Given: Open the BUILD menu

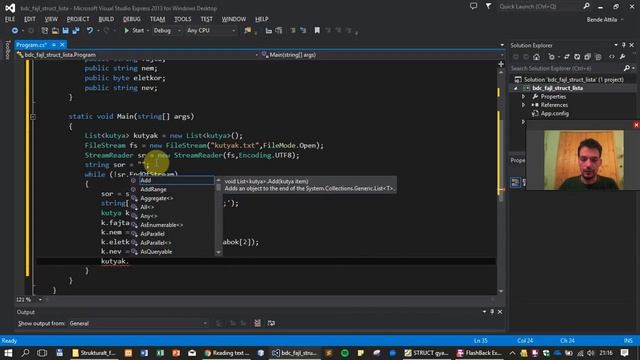Looking at the screenshot, I should [x=106, y=19].
